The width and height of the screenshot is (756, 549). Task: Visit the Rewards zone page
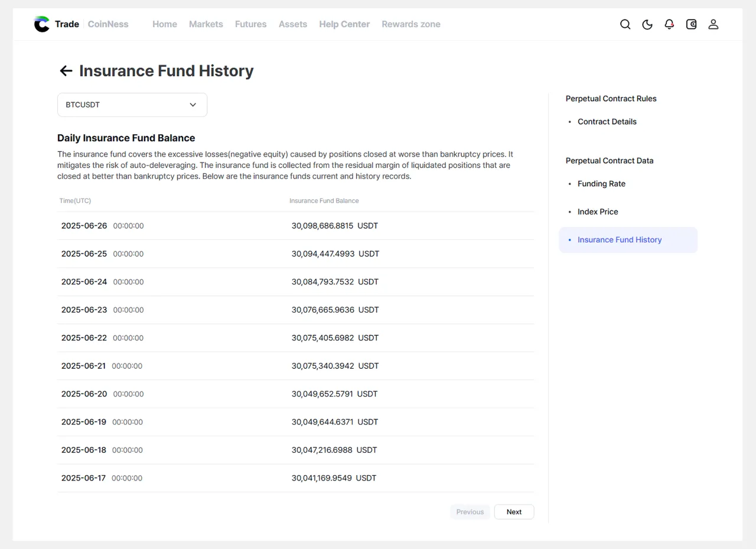point(411,24)
